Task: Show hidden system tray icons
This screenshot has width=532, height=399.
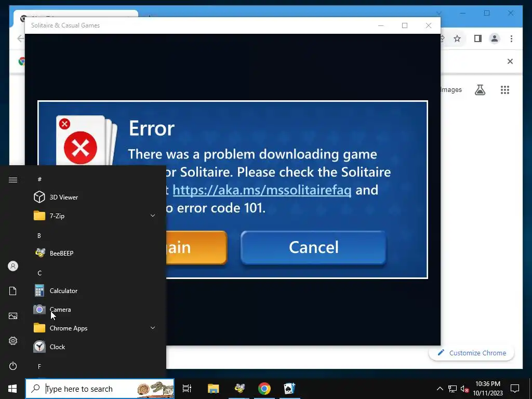Action: 440,389
